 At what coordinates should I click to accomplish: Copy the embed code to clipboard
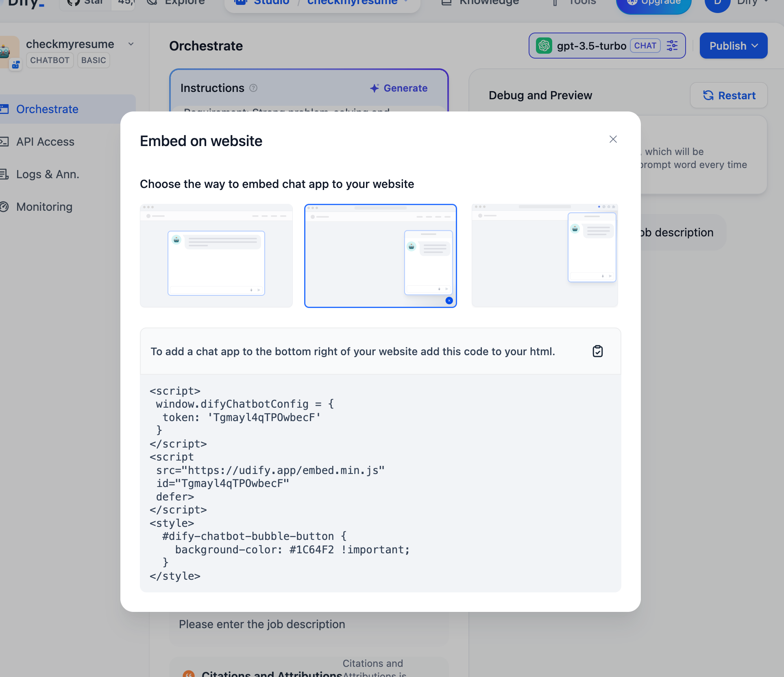click(597, 351)
